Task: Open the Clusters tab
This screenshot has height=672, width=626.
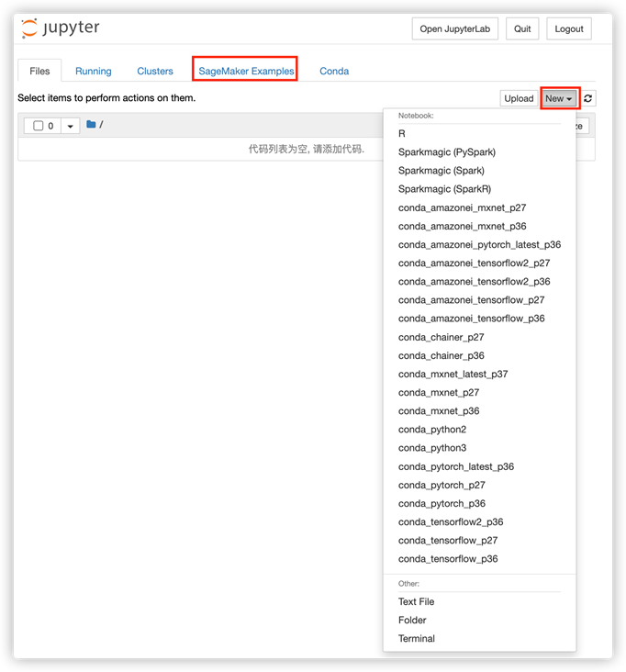Action: tap(155, 71)
